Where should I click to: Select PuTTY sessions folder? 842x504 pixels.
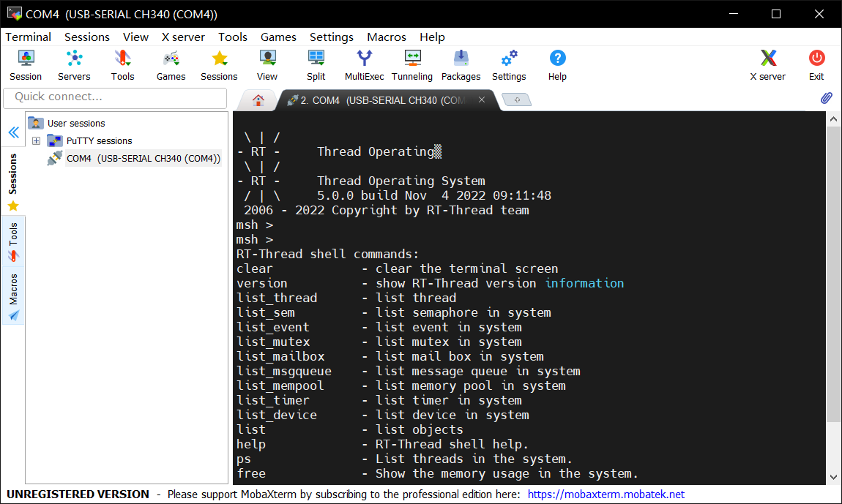(100, 140)
